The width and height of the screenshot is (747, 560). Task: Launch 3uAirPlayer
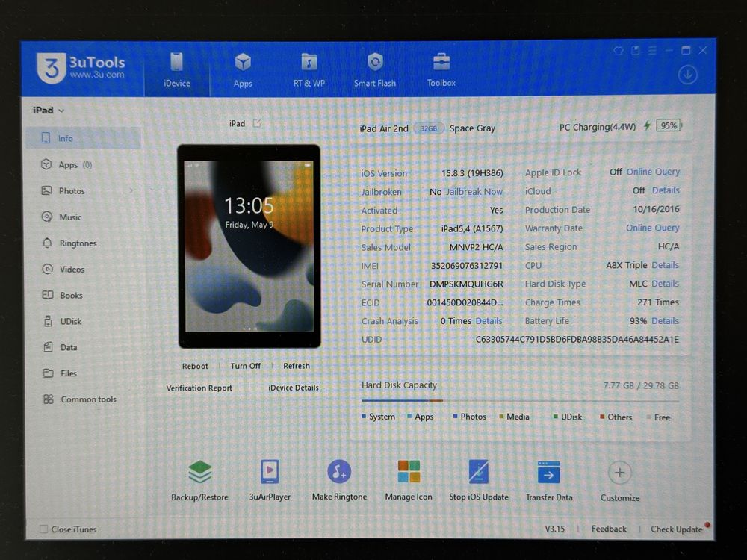[x=270, y=480]
